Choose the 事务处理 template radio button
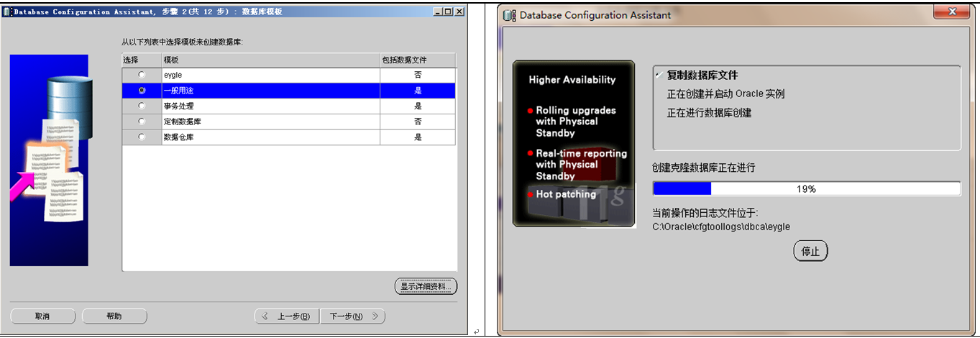This screenshot has height=338, width=980. pos(142,106)
